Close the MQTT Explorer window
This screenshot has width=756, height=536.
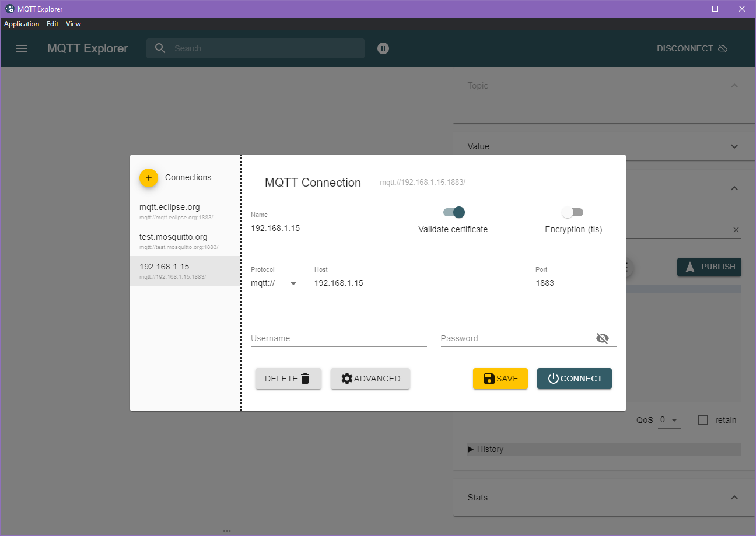pos(742,9)
